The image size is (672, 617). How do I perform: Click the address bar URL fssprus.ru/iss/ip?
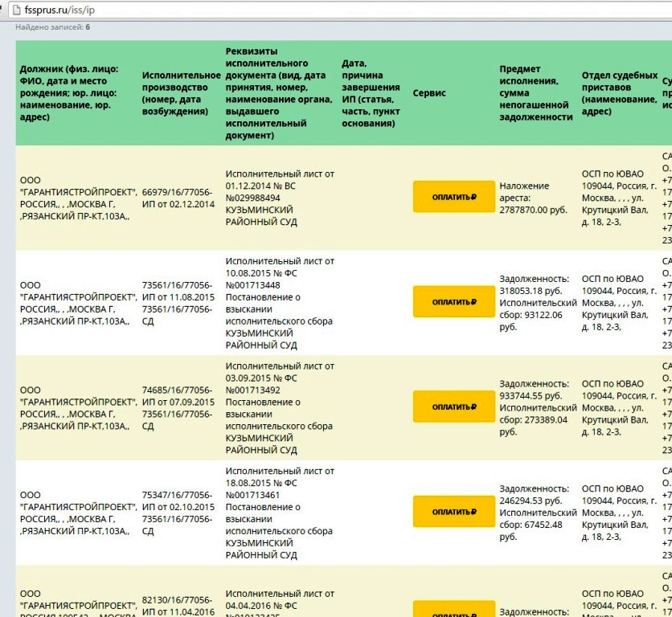pyautogui.click(x=59, y=10)
